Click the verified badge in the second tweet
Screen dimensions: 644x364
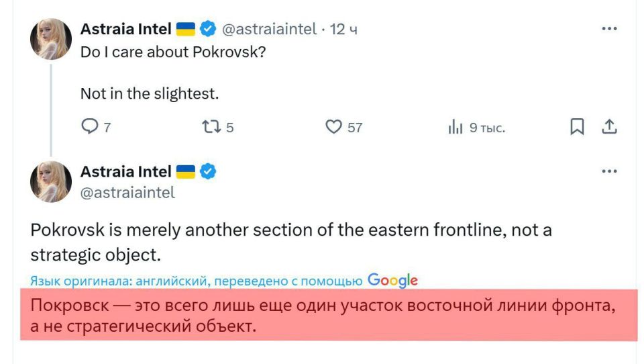tap(208, 173)
